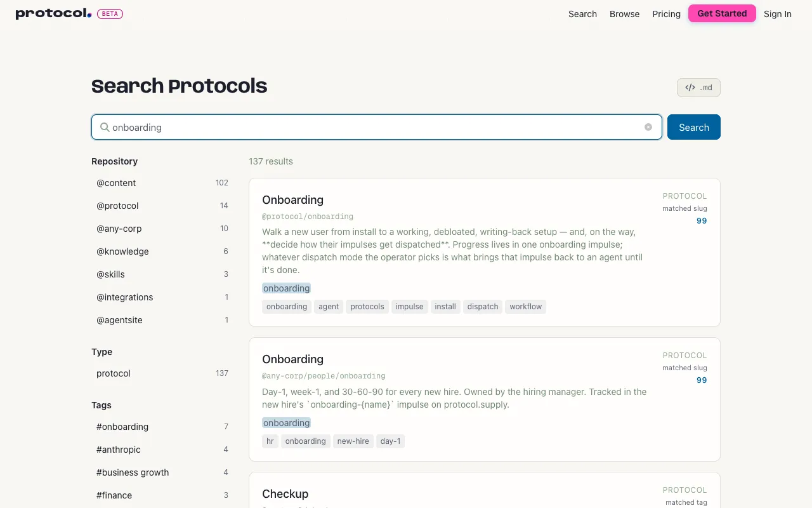The image size is (812, 508).
Task: Click the pink Get Started button
Action: 722,13
